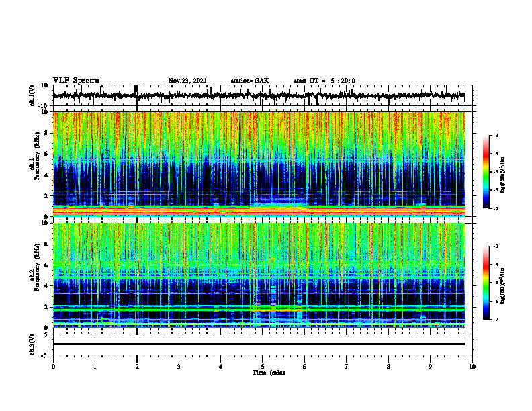This screenshot has height=411, width=532.
Task: Click the ch.1 voltage waveform trace
Action: coord(259,95)
